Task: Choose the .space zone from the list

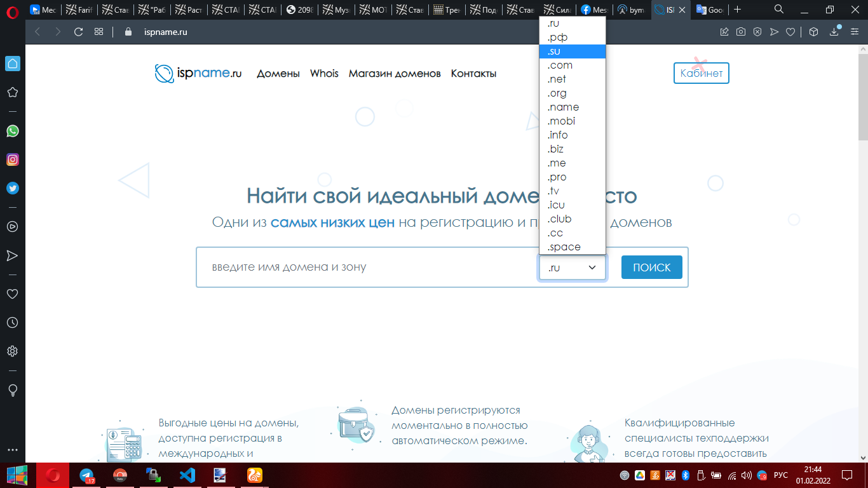Action: pos(564,247)
